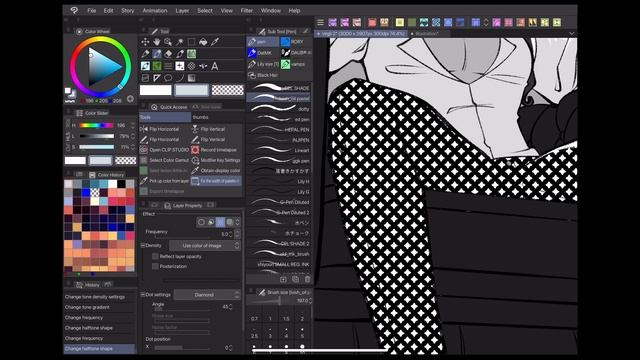Screen dimensions: 640x360
Task: Enable Reflect layer opacity checkbox
Action: 155,256
